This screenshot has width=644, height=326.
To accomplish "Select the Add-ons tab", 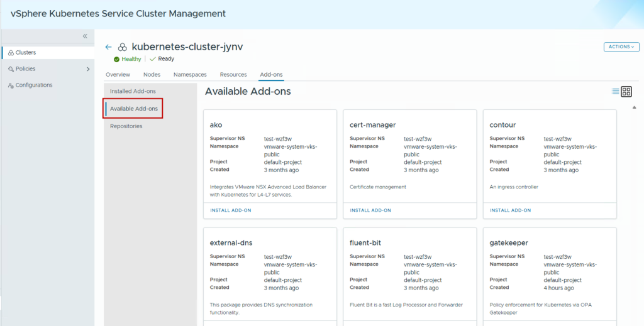I will (x=271, y=75).
